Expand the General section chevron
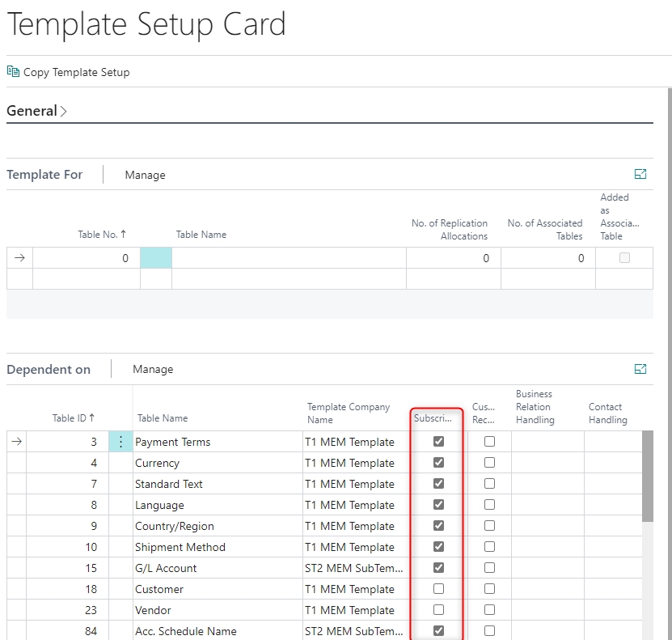 click(x=64, y=112)
